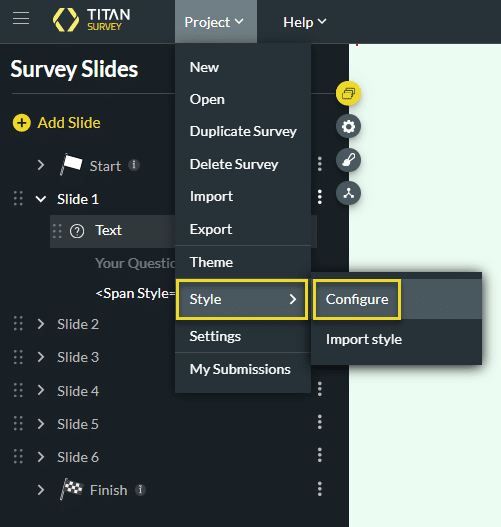Click the question mark icon beside Text
The height and width of the screenshot is (527, 501).
tap(77, 231)
